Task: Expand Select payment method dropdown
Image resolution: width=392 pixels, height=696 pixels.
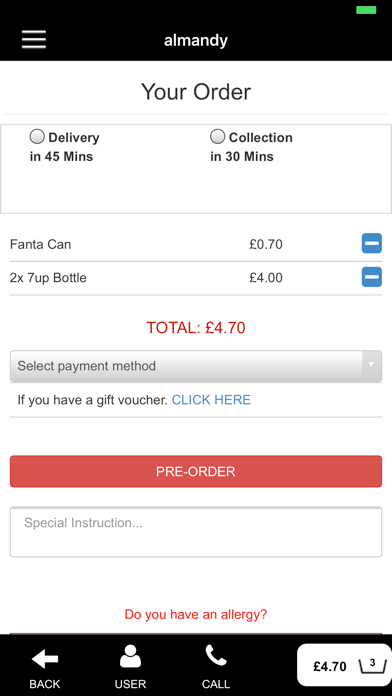Action: (196, 366)
